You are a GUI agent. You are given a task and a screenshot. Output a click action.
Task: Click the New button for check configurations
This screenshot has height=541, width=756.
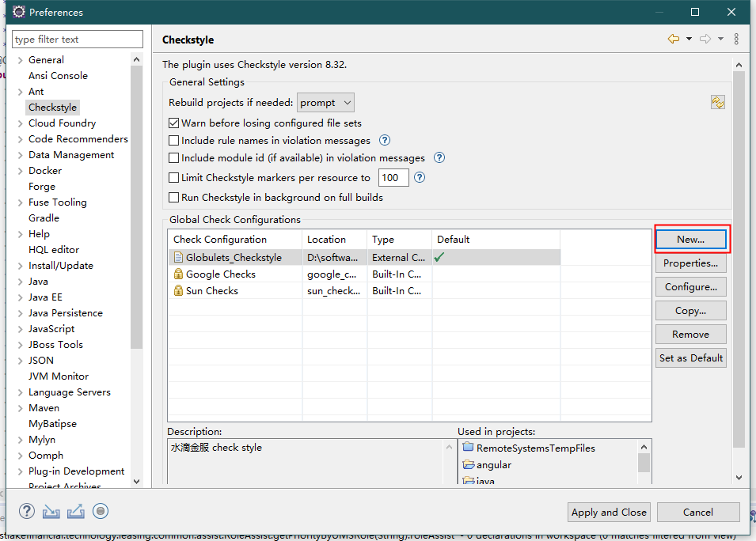click(690, 239)
